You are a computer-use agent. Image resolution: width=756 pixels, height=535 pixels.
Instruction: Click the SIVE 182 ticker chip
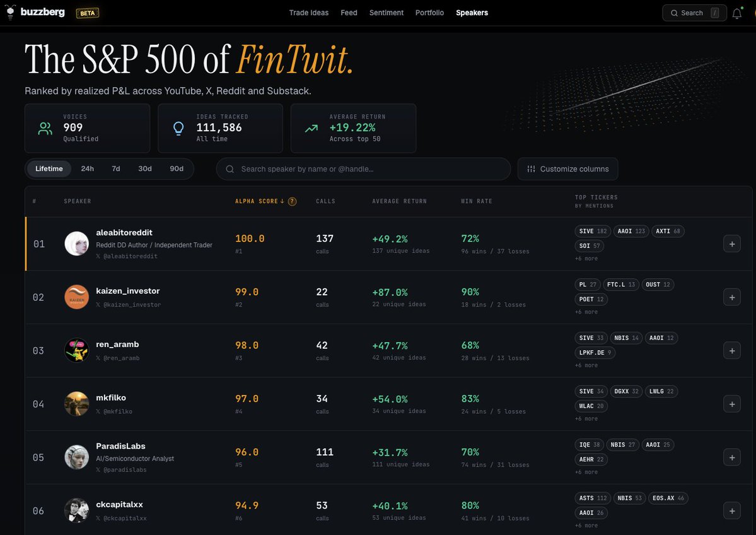pos(593,231)
